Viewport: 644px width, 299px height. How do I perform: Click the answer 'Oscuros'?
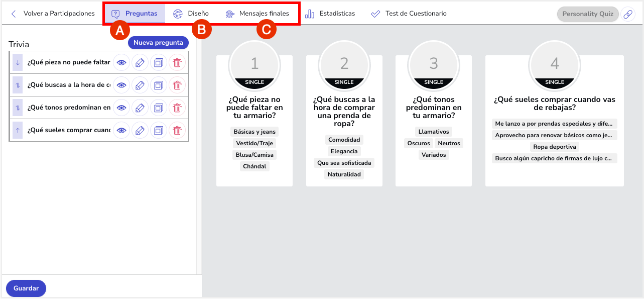pos(419,143)
